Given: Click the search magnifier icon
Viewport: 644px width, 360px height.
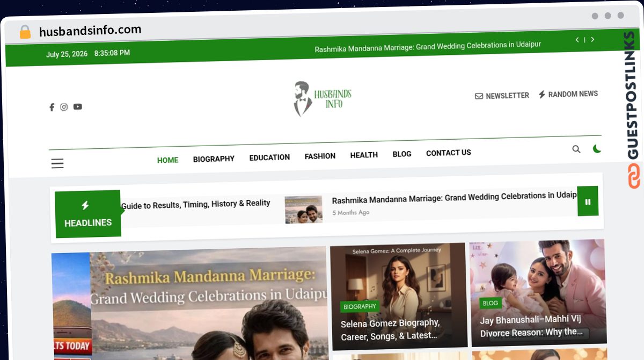Looking at the screenshot, I should pos(576,149).
